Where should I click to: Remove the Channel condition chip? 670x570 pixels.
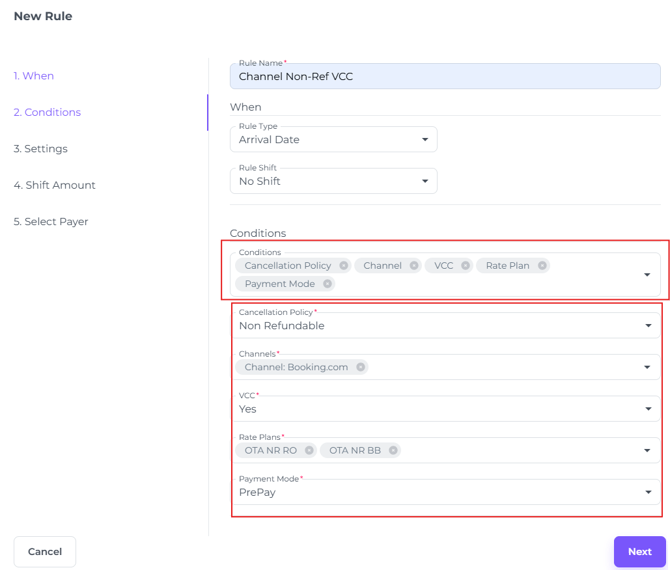(x=414, y=266)
